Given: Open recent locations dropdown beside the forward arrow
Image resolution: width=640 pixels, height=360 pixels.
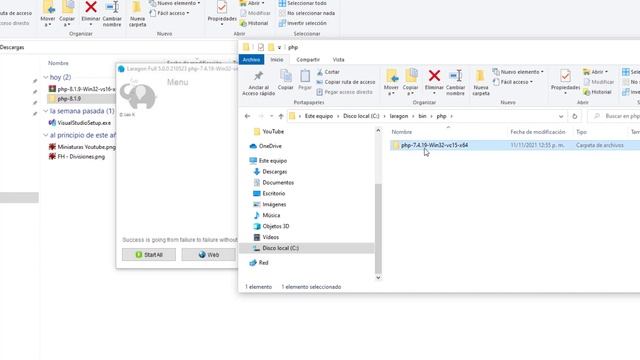Looking at the screenshot, I should pos(271,116).
